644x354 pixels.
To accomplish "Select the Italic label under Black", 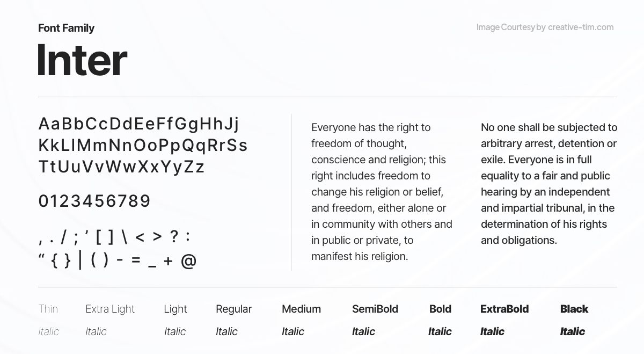I will pyautogui.click(x=573, y=331).
